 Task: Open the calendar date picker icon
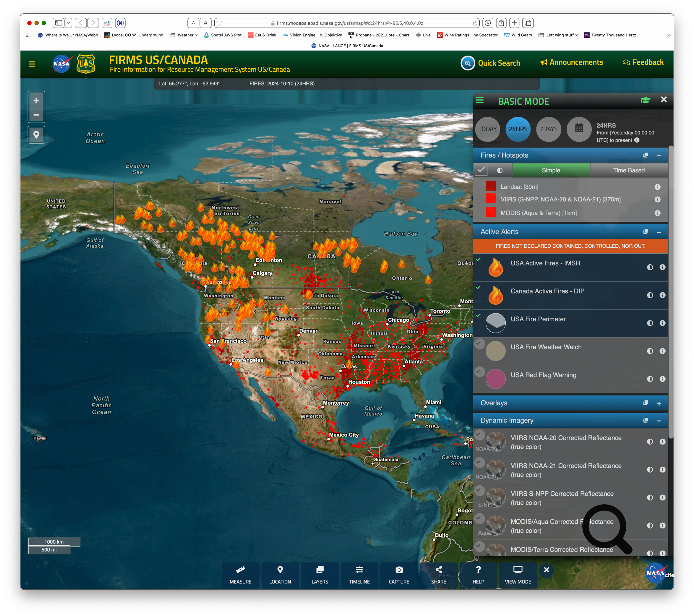(x=579, y=129)
